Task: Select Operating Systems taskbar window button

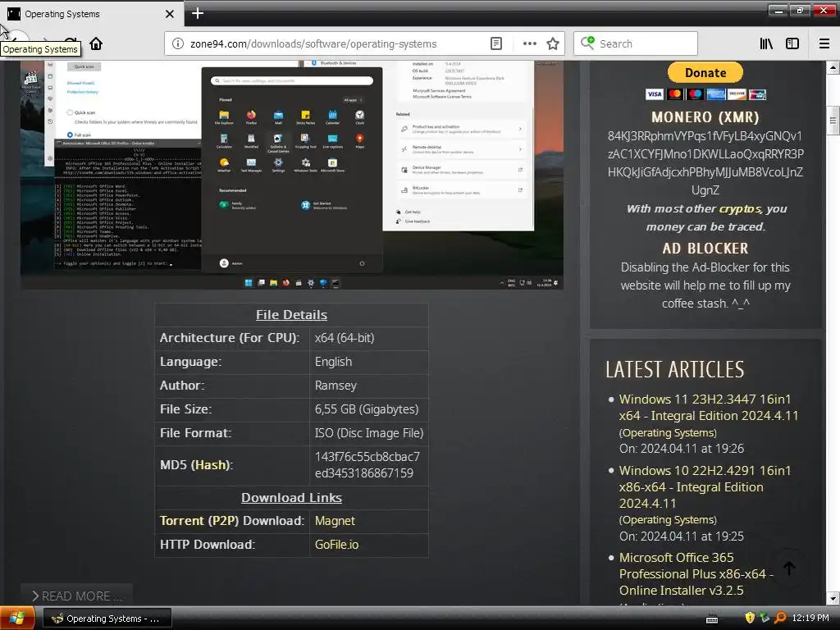Action: point(107,619)
